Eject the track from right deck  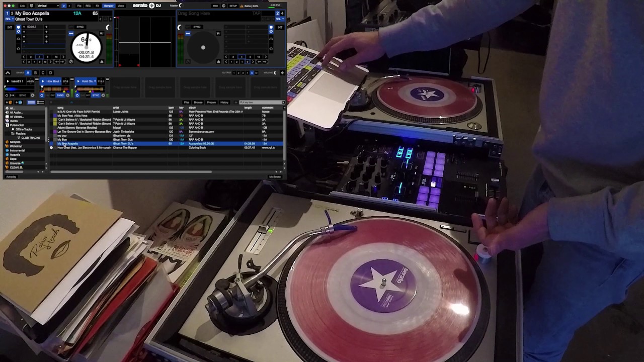pos(219,61)
